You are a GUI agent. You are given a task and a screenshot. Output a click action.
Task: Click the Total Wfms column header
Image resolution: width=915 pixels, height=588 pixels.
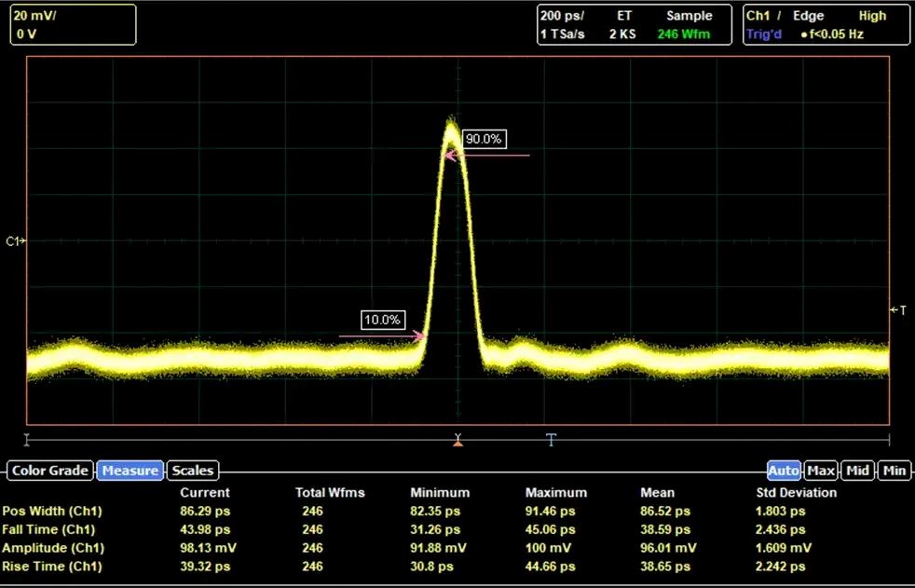[330, 492]
